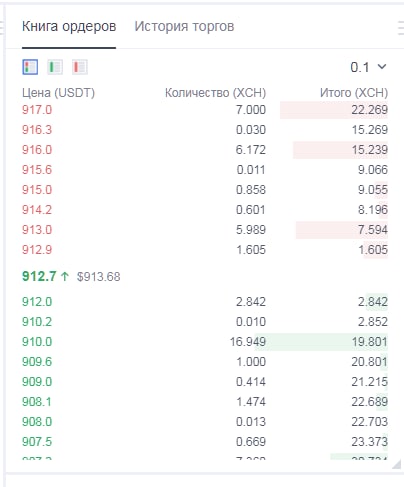Click the $913.68 index price
Viewport: 404px width, 487px height.
(x=99, y=277)
